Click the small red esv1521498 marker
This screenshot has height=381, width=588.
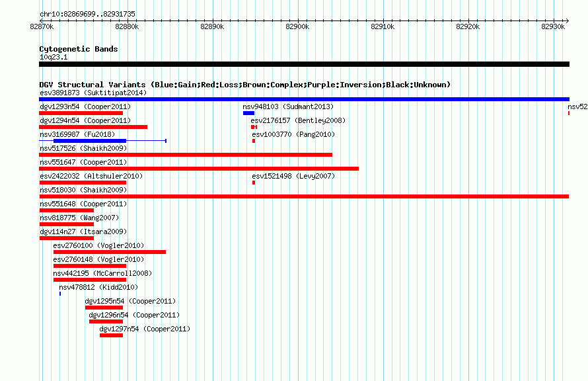pos(254,183)
